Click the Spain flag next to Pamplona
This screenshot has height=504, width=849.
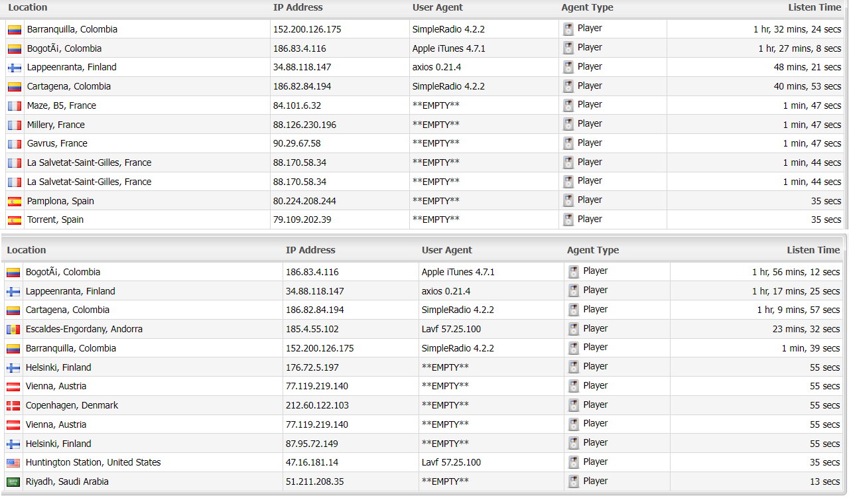pyautogui.click(x=15, y=202)
